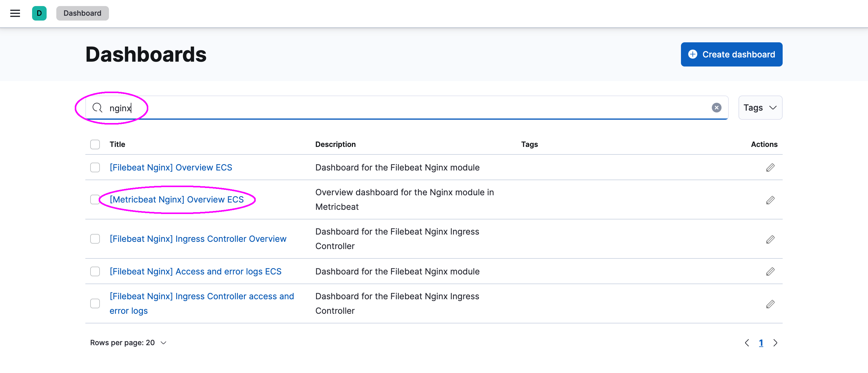Viewport: 868px width, 373px height.
Task: Edit the Metricbeat Nginx Overview ECS dashboard
Action: point(770,200)
